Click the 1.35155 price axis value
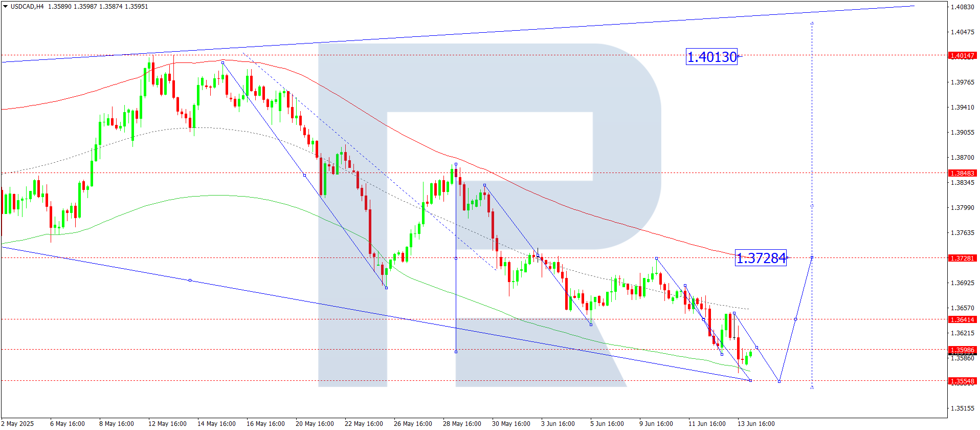This screenshot has height=430, width=980. (x=962, y=408)
